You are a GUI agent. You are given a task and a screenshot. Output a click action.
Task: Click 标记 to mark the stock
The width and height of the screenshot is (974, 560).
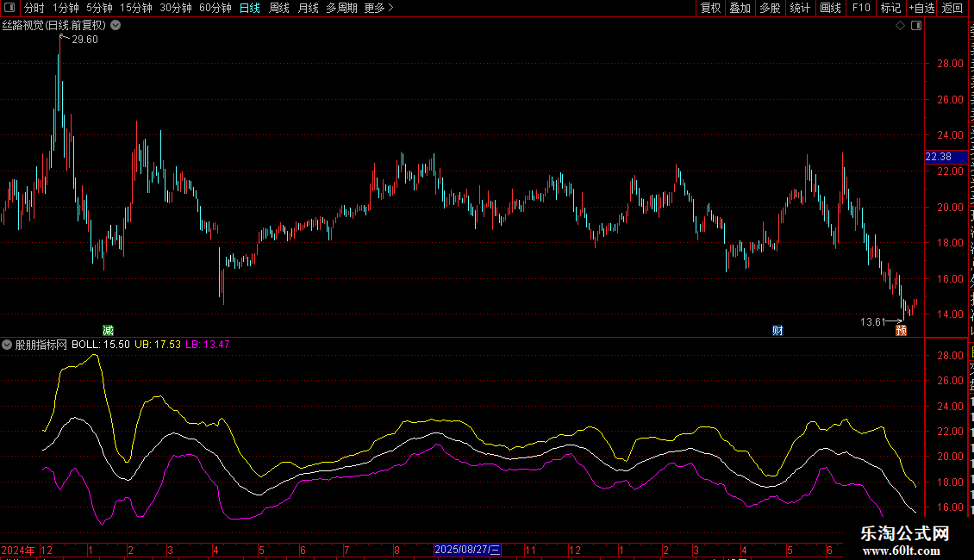(890, 8)
